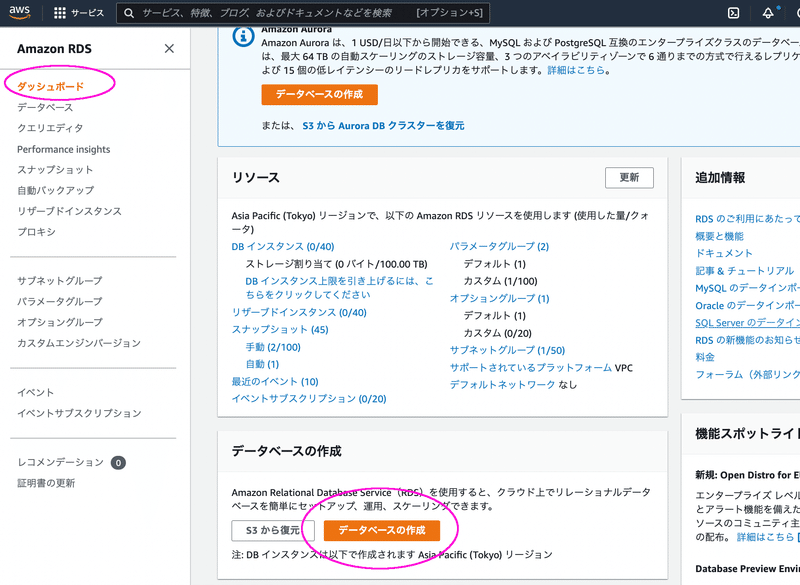Open パラメータグループ in sidebar
The image size is (800, 585).
pyautogui.click(x=60, y=301)
